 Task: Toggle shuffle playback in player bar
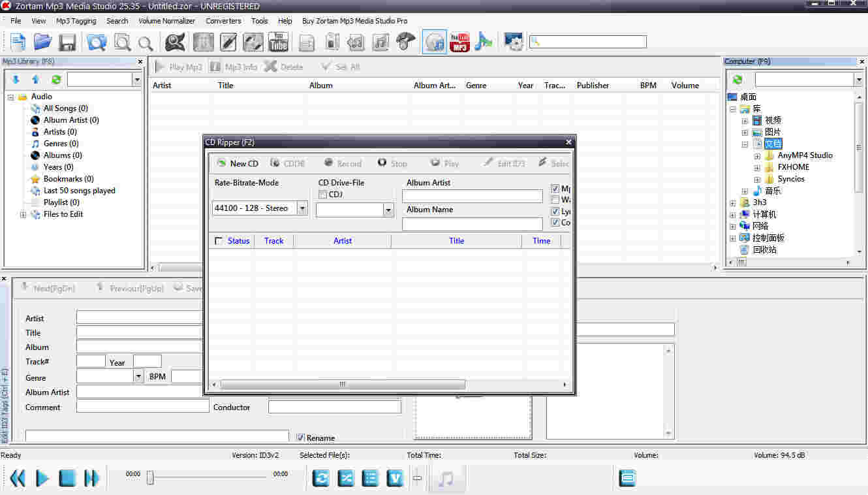coord(346,478)
